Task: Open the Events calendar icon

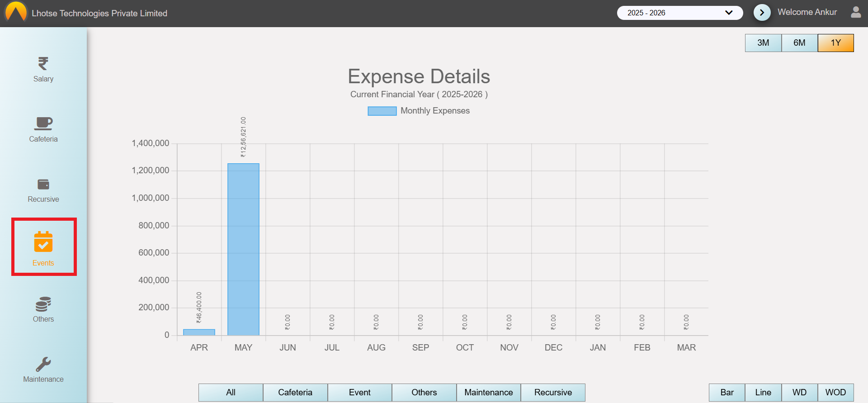Action: (x=43, y=242)
